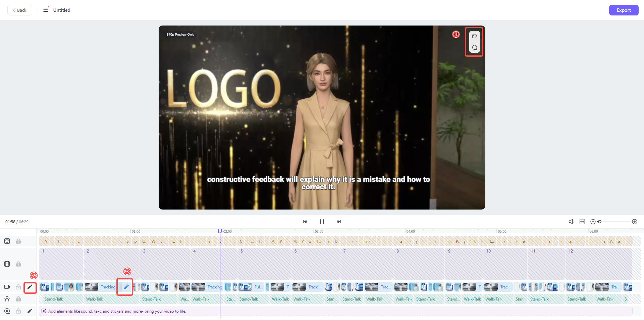
Task: Click the avatar in the video preview
Action: point(322,131)
